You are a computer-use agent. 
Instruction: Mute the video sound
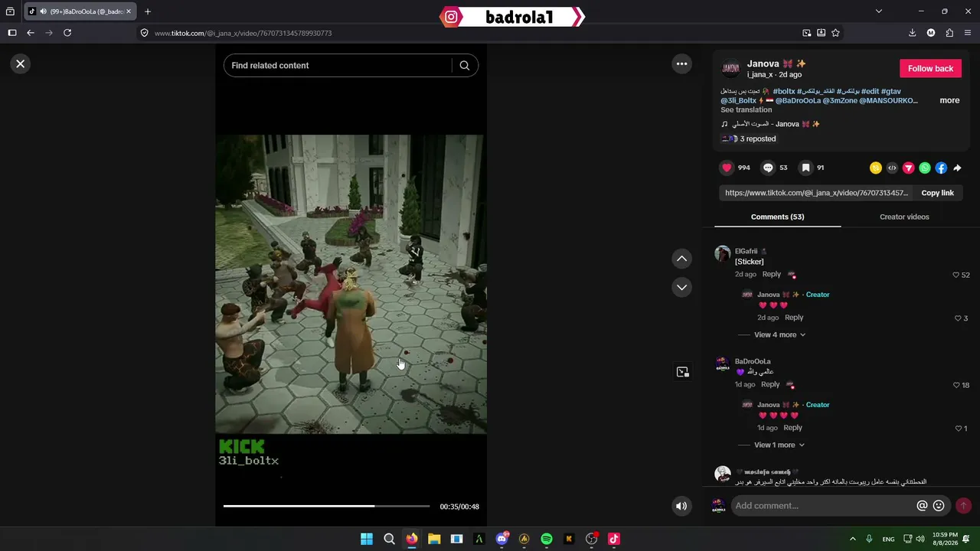(x=681, y=506)
